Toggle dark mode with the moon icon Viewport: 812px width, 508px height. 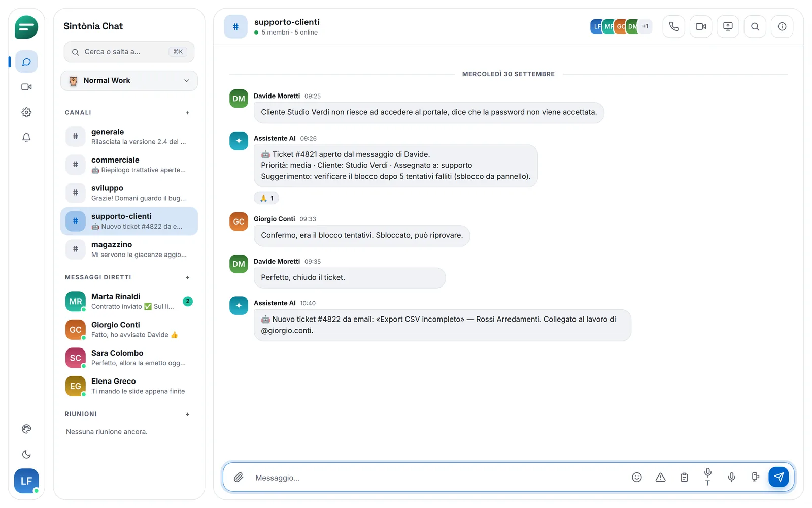tap(26, 455)
